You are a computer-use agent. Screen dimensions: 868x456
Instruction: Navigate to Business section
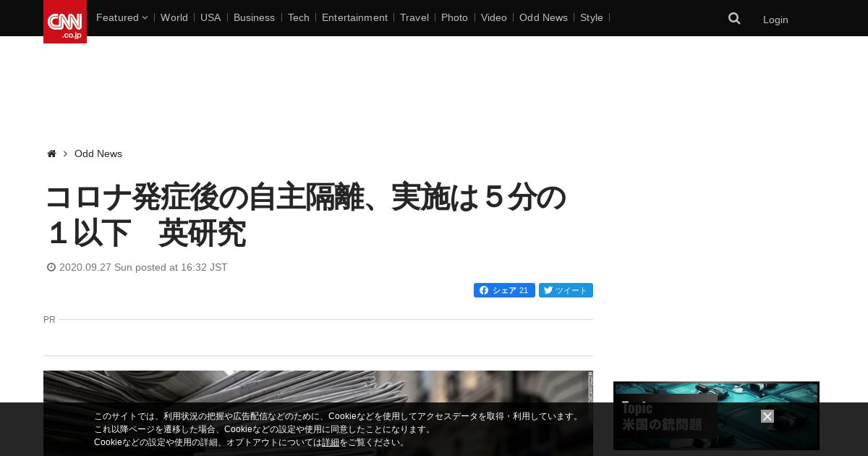pyautogui.click(x=254, y=17)
